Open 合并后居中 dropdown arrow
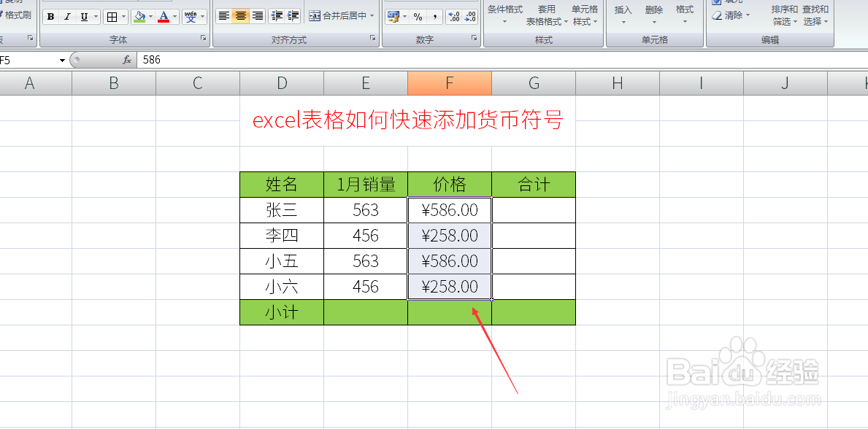The width and height of the screenshot is (868, 429). (372, 16)
